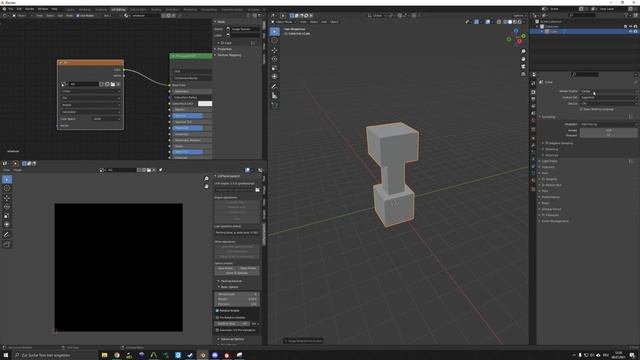
Task: Toggle the Rotation Enable checkbox
Action: 217,311
